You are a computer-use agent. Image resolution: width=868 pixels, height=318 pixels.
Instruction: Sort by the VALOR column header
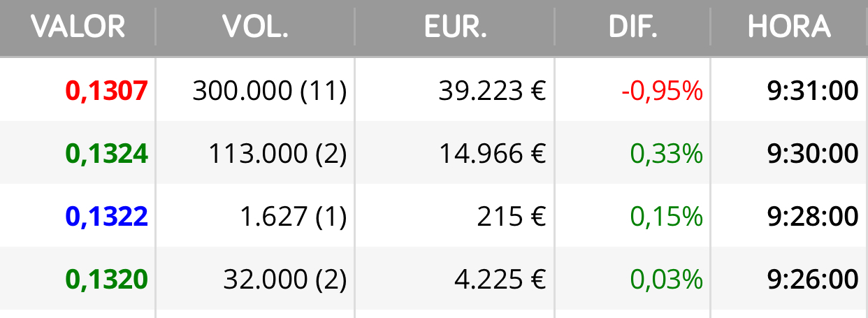(x=78, y=27)
